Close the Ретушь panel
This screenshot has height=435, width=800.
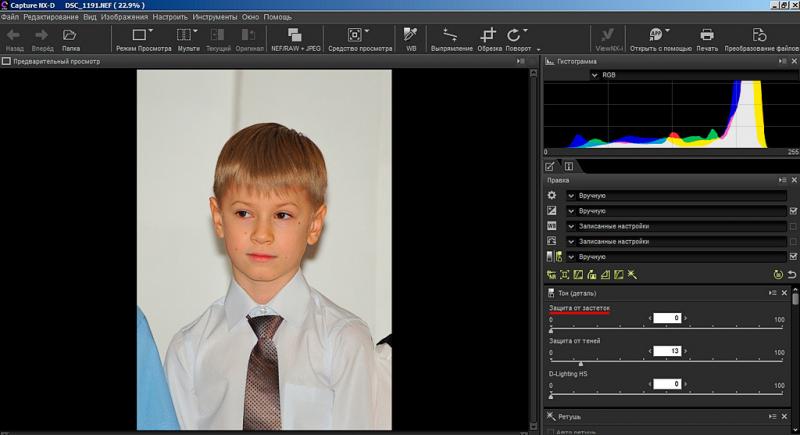(x=784, y=417)
